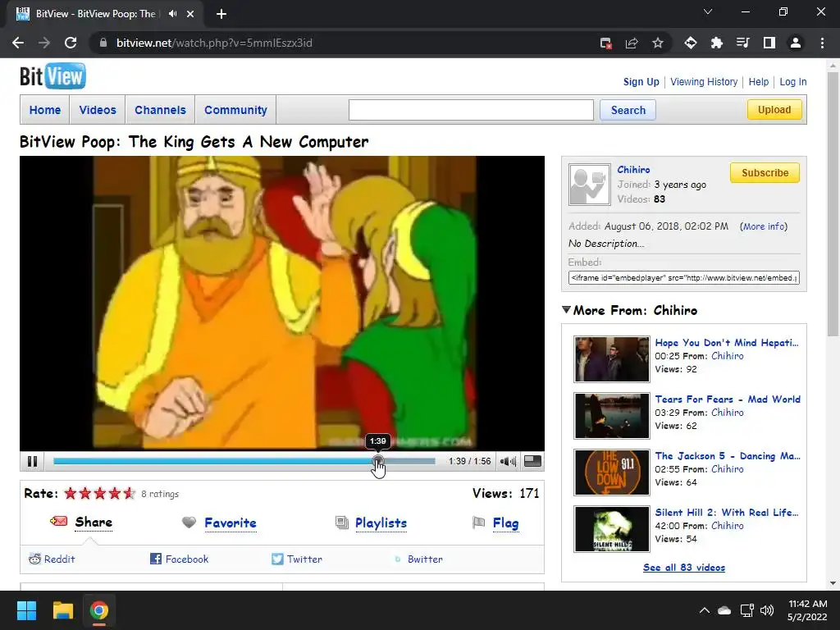Open the Community tab

click(235, 110)
